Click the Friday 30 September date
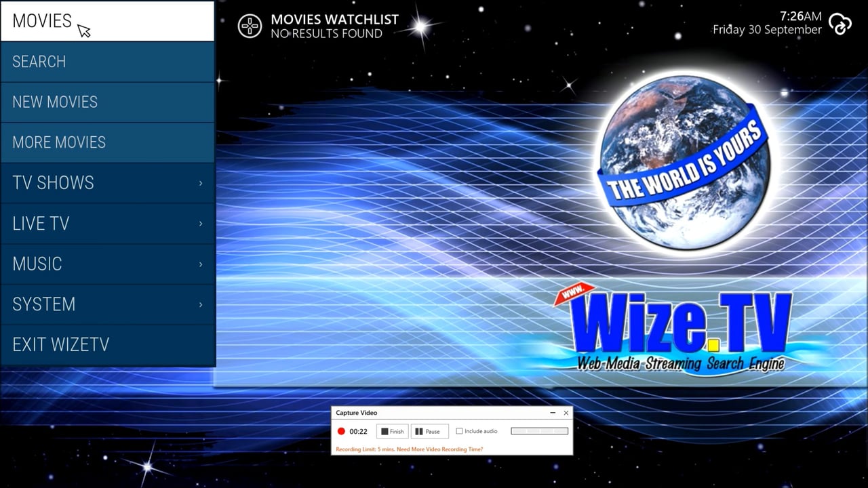This screenshot has height=488, width=868. [767, 30]
